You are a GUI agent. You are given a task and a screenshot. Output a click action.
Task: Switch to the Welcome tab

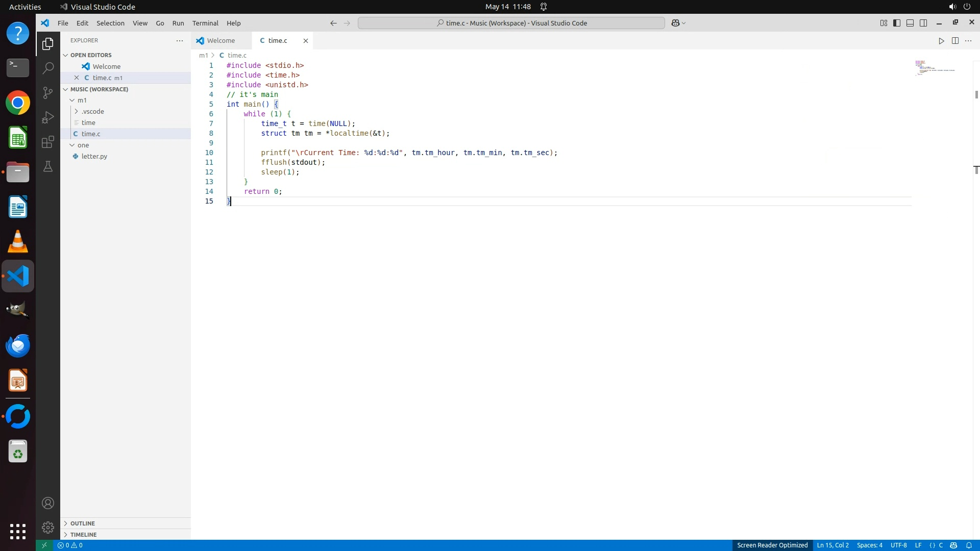221,41
